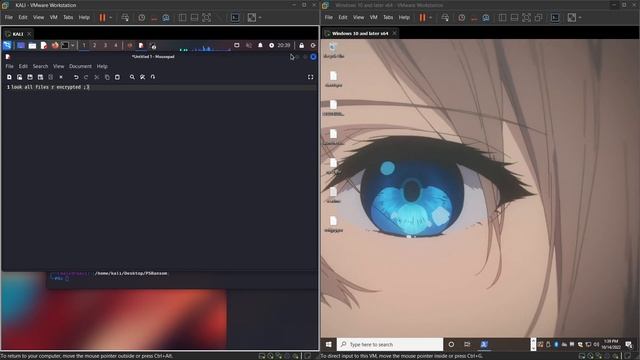The width and height of the screenshot is (640, 360).
Task: Select Mousepad in the Kali panel taskbar
Action: point(141,45)
